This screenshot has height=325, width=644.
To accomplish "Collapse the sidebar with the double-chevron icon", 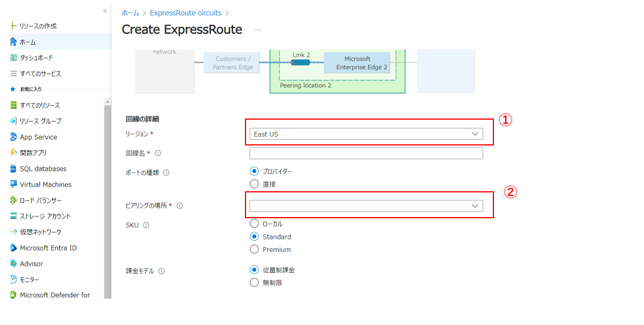I will click(x=105, y=11).
